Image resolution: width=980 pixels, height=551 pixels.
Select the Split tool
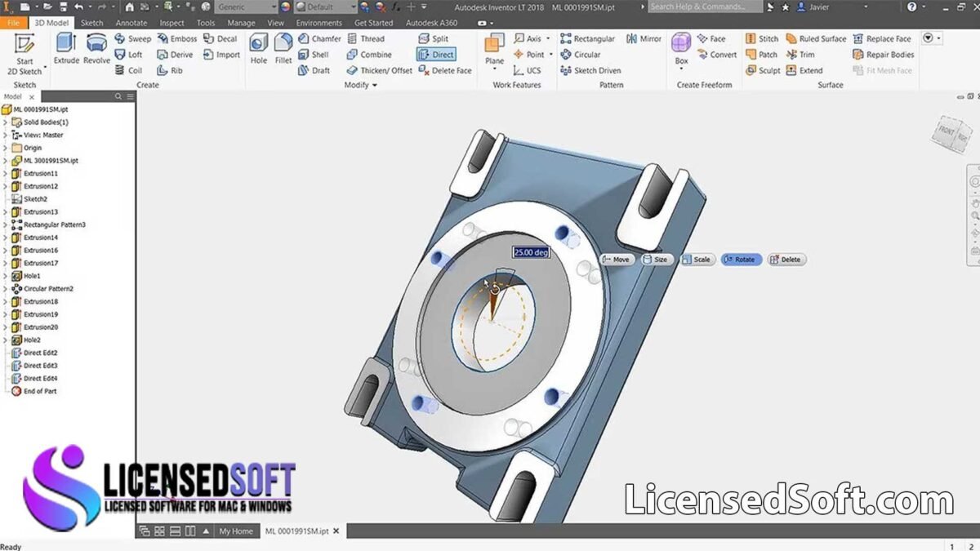point(434,38)
